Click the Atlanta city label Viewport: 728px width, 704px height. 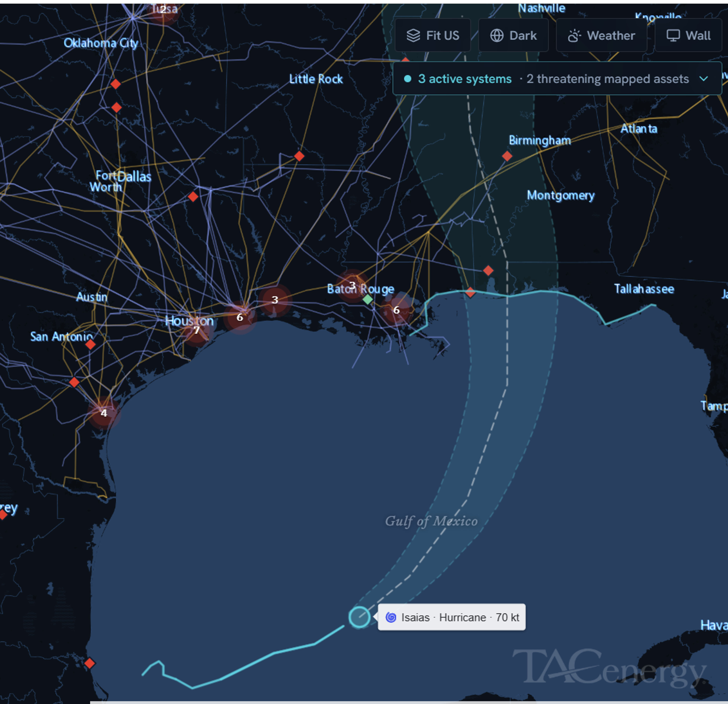coord(639,129)
